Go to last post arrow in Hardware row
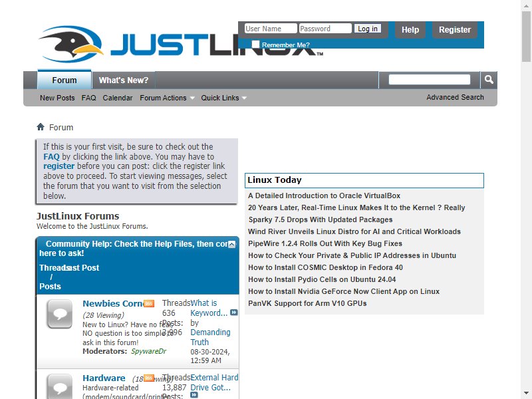 tap(194, 395)
